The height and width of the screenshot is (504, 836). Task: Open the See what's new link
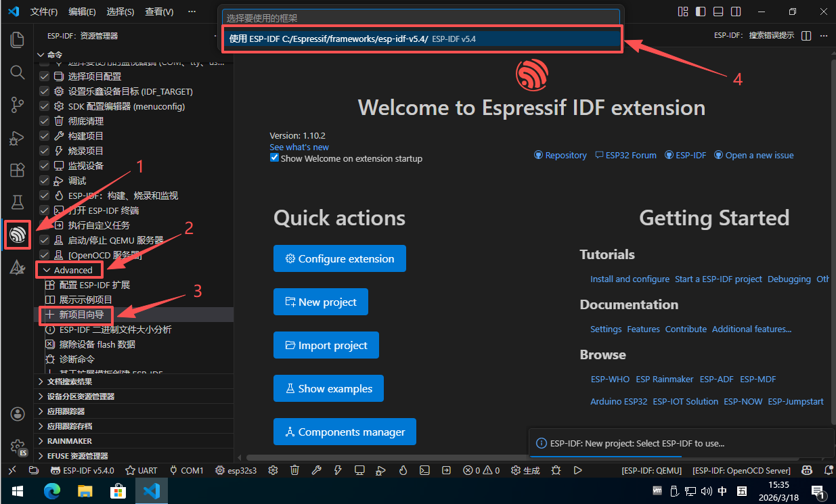click(299, 147)
